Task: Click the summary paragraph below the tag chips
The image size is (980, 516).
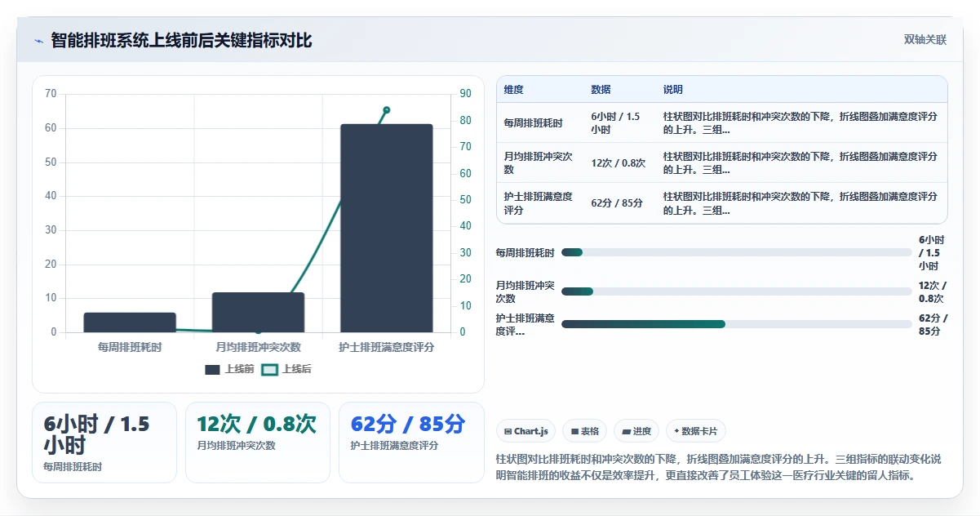Action: coord(719,467)
